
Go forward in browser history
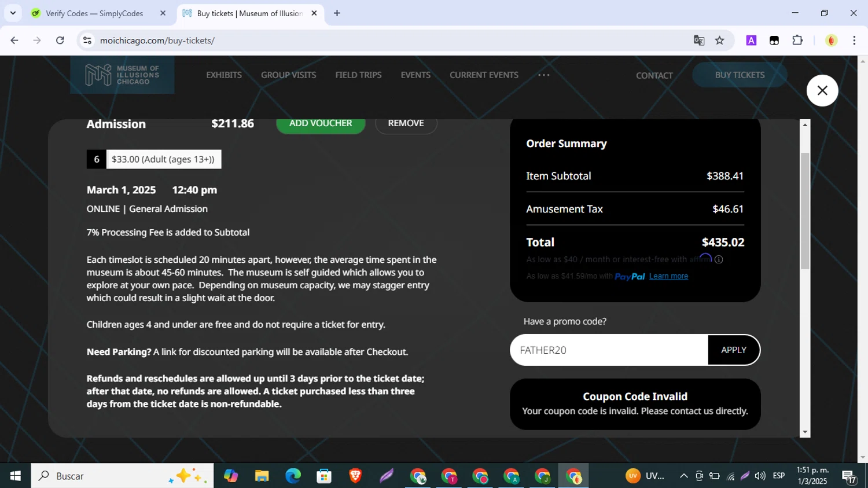click(37, 41)
